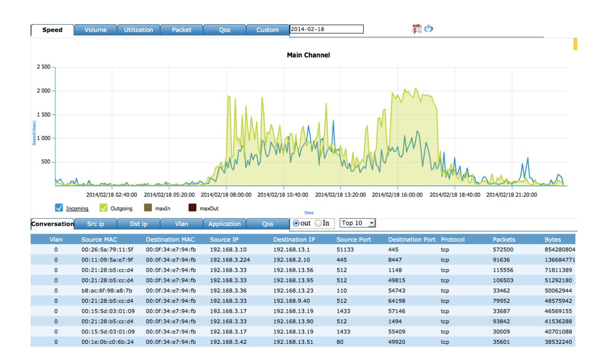The width and height of the screenshot is (606, 364).
Task: Click the Packets column header
Action: (x=503, y=239)
